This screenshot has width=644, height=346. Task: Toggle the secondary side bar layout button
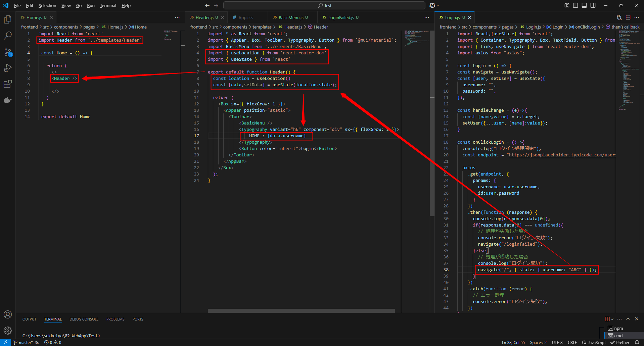(593, 5)
